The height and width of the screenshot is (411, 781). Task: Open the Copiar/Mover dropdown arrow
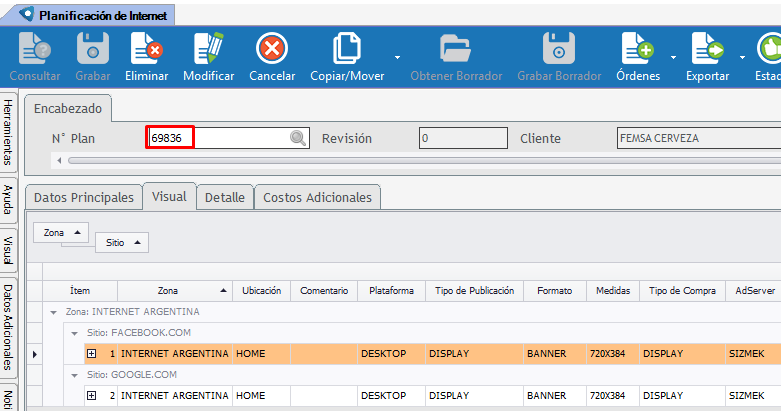point(397,56)
